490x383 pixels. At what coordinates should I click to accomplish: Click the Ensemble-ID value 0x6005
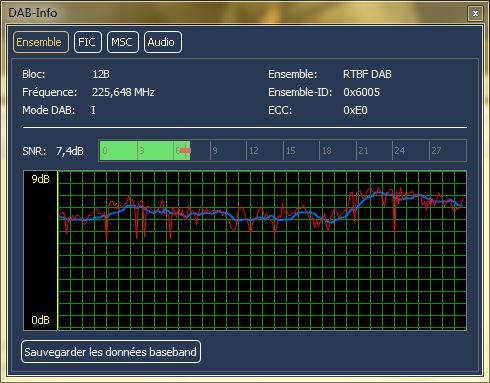[x=361, y=92]
